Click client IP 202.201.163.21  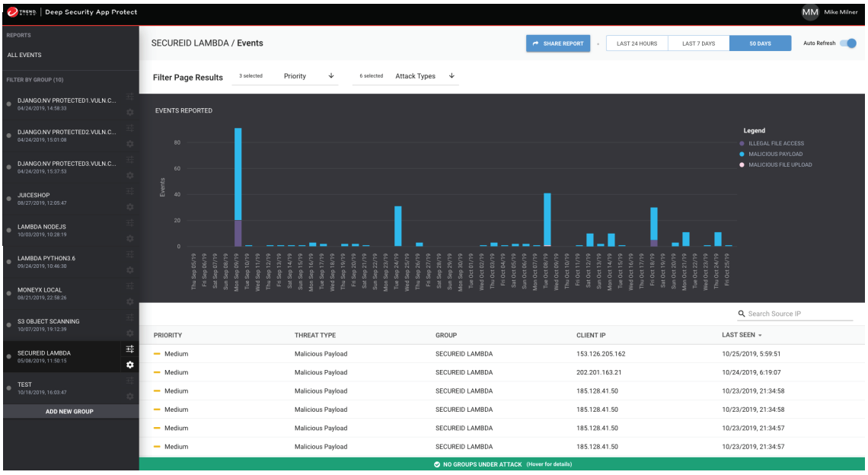pyautogui.click(x=598, y=372)
